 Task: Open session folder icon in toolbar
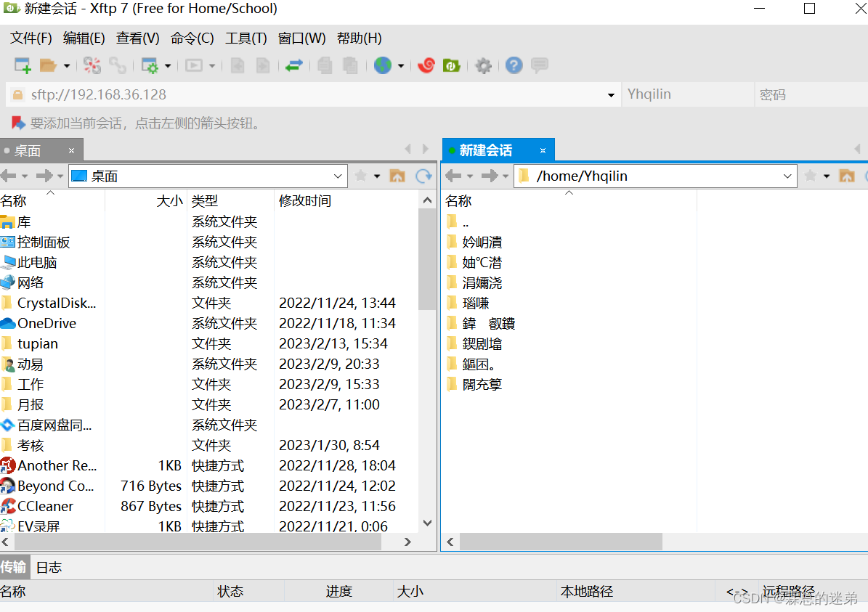click(x=48, y=65)
